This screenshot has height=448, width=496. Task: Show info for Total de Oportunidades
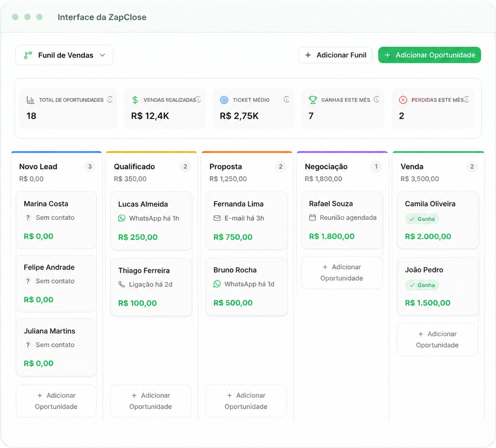(x=110, y=99)
